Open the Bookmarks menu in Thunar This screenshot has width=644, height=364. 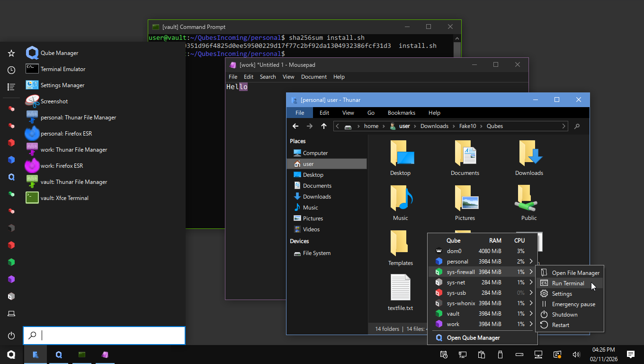coord(401,113)
